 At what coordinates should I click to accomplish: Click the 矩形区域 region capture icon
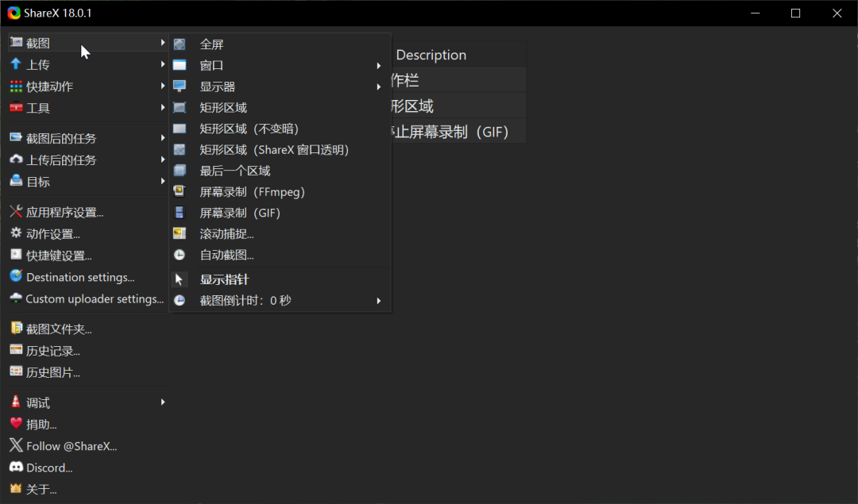coord(180,107)
